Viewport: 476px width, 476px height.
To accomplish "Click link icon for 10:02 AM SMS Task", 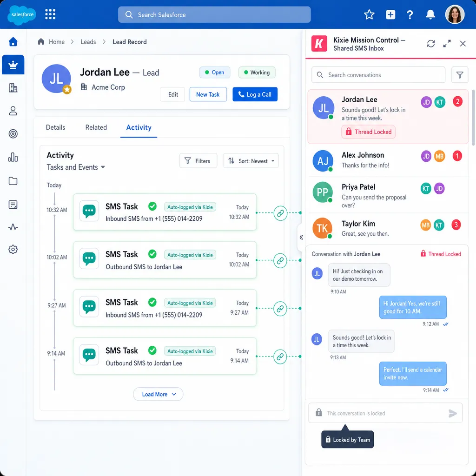I will click(x=280, y=260).
